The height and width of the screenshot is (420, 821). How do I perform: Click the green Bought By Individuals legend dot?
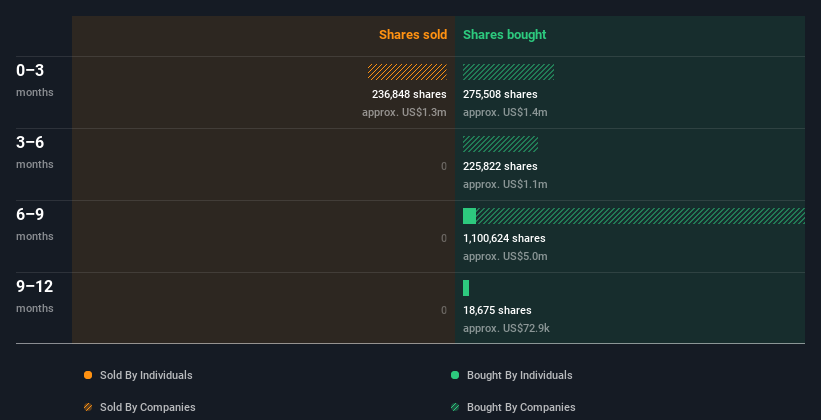tap(455, 375)
